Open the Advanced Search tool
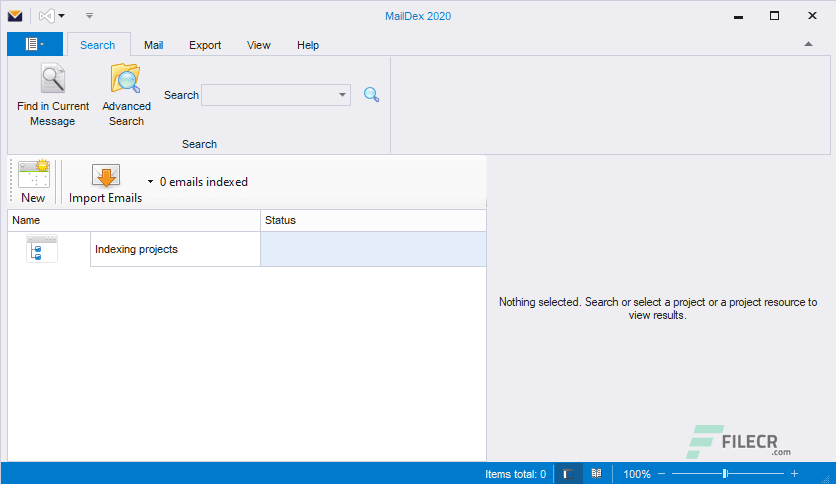Image resolution: width=836 pixels, height=484 pixels. click(x=126, y=95)
